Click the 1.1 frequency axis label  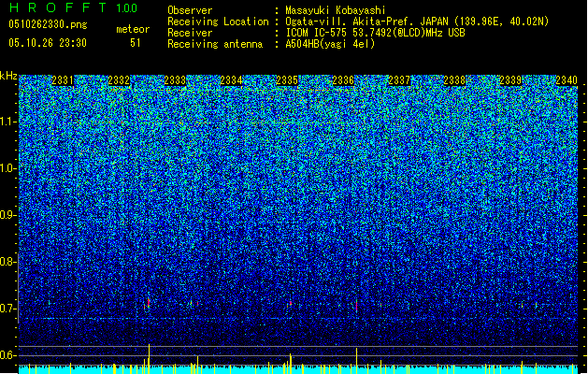tap(7, 122)
